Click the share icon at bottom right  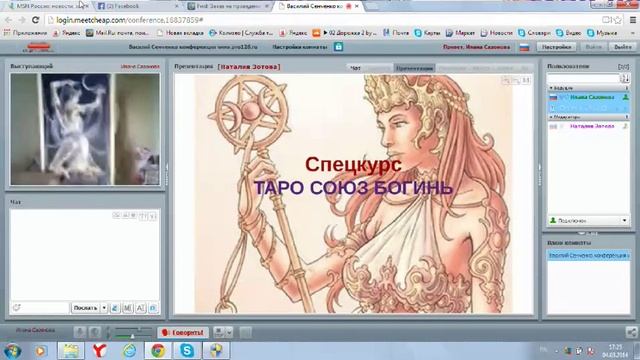[631, 332]
